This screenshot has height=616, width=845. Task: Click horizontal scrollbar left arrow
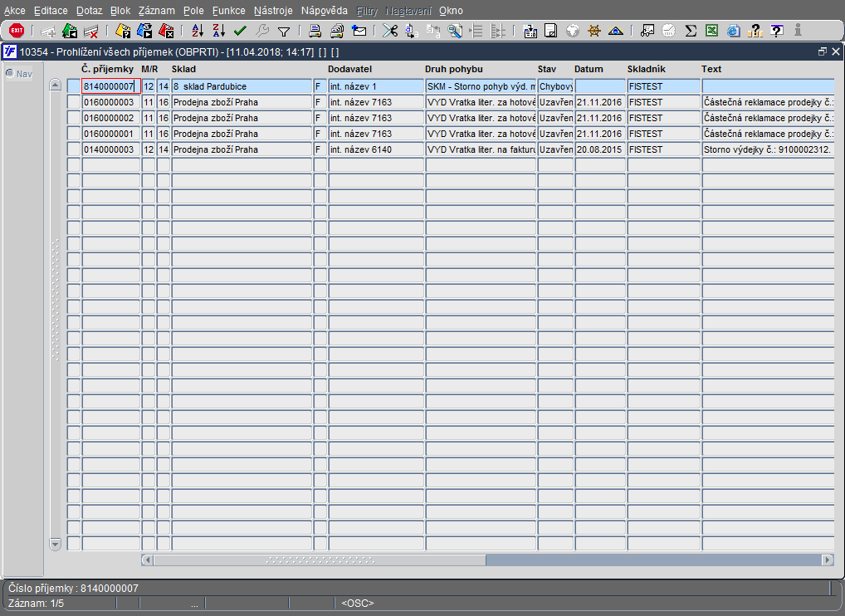point(147,560)
